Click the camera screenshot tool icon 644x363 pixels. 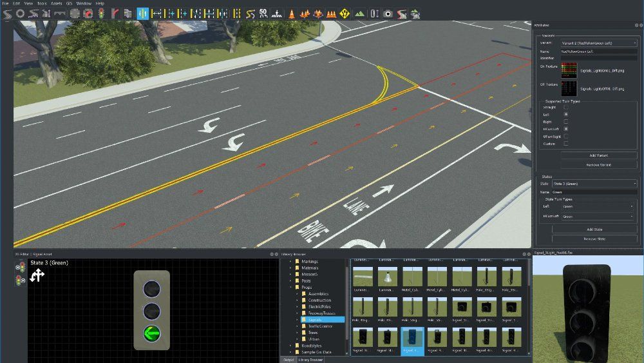(388, 14)
